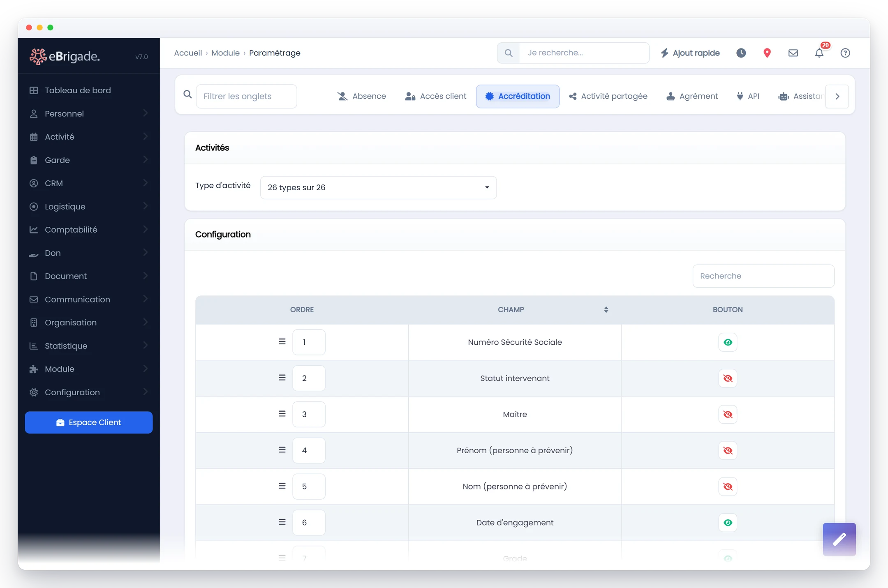Open Statistique sidebar menu
This screenshot has width=888, height=588.
pyautogui.click(x=88, y=346)
